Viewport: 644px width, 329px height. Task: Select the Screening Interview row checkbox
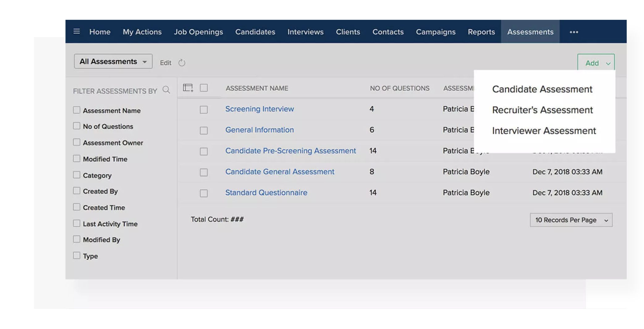click(204, 109)
